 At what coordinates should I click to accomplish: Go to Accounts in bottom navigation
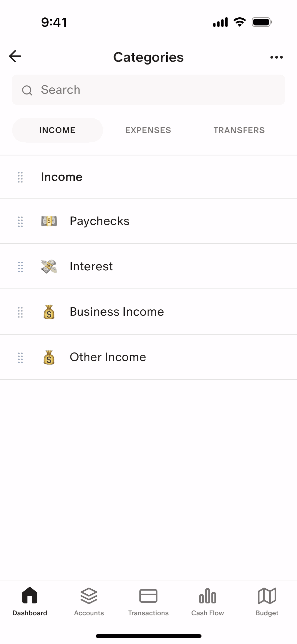pyautogui.click(x=89, y=601)
